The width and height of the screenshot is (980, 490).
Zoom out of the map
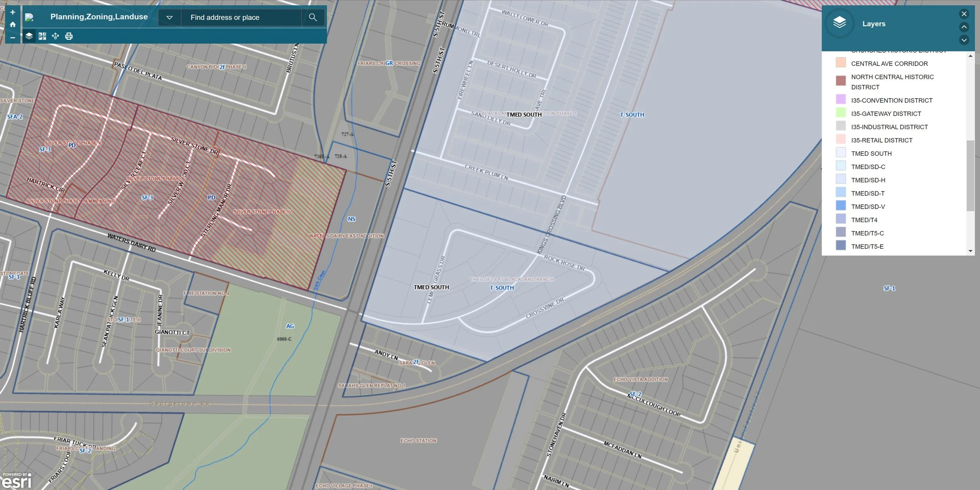point(13,37)
